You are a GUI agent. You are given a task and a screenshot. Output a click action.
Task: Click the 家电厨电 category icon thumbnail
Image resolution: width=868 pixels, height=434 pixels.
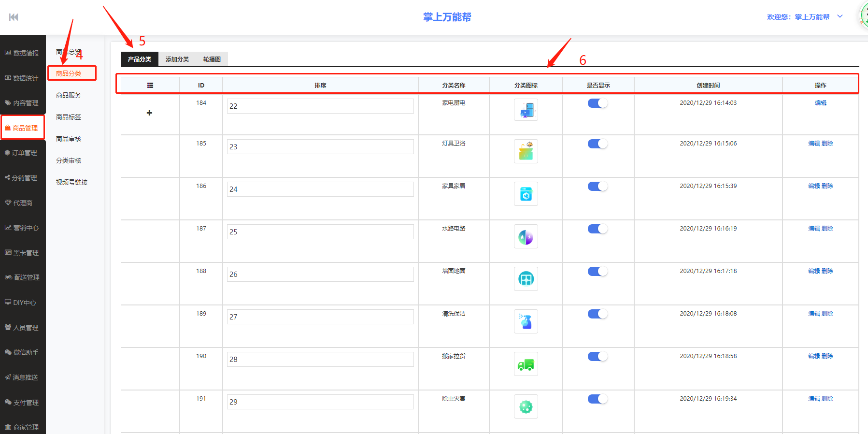[526, 110]
